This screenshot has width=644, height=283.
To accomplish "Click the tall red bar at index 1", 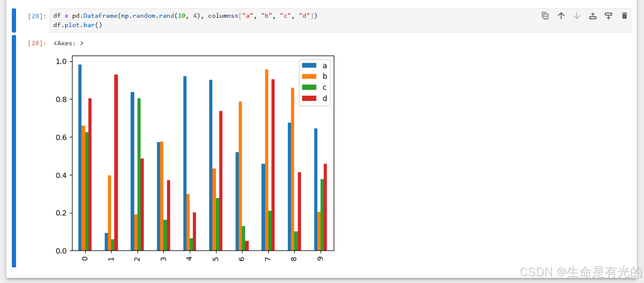I will click(x=116, y=163).
